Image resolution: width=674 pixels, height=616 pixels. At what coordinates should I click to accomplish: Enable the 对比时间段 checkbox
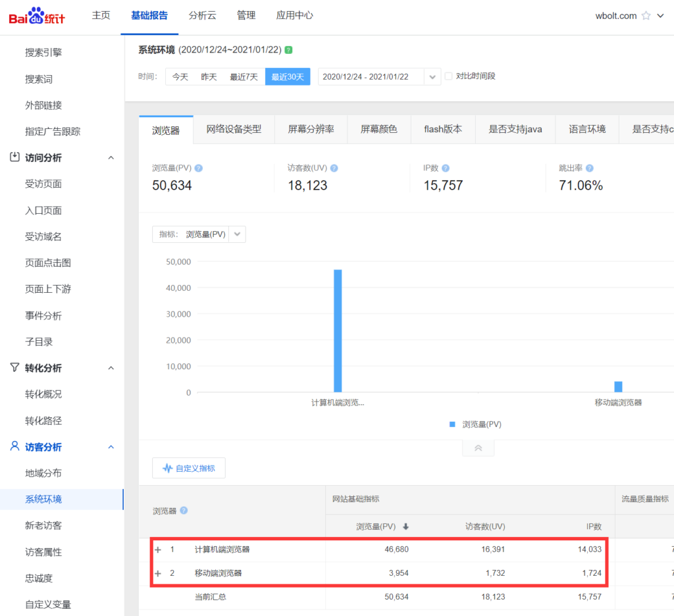(x=449, y=76)
